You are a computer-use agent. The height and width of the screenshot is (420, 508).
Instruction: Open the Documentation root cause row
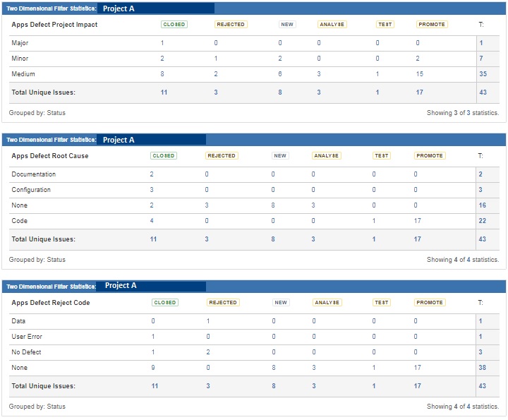click(x=34, y=174)
